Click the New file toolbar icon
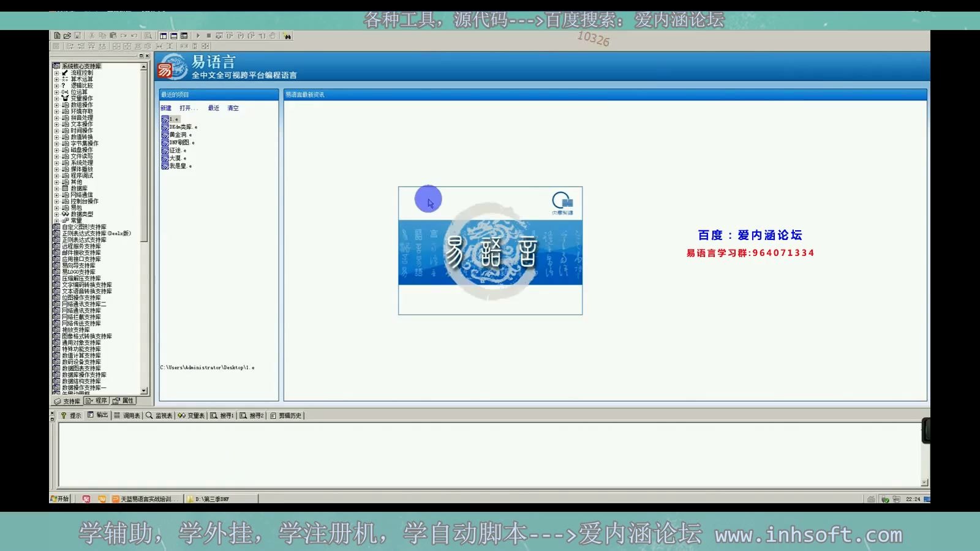This screenshot has width=980, height=551. 57,36
